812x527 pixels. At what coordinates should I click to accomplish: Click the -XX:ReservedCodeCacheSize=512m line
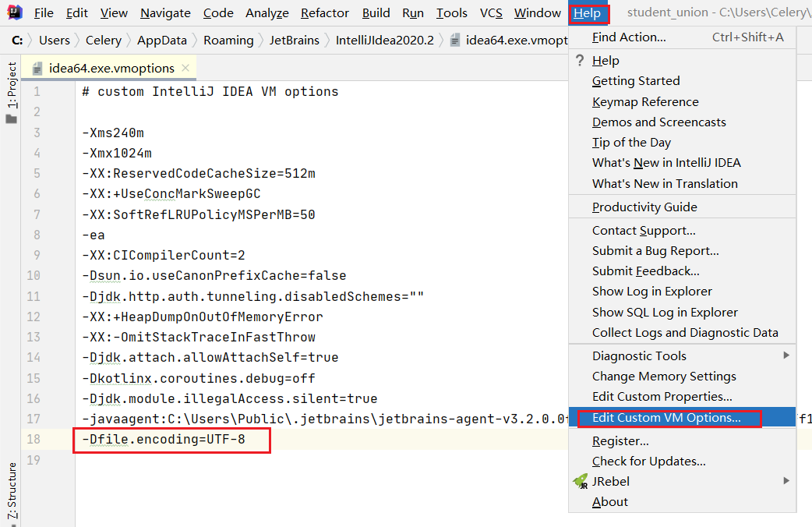[x=199, y=173]
